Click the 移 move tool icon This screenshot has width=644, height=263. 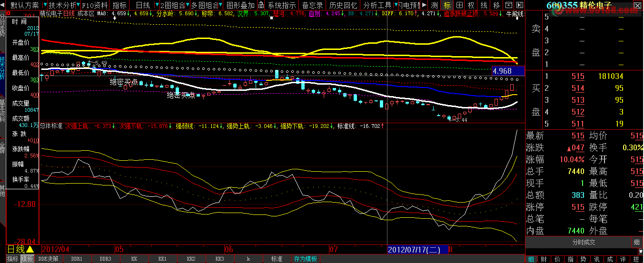(x=496, y=5)
